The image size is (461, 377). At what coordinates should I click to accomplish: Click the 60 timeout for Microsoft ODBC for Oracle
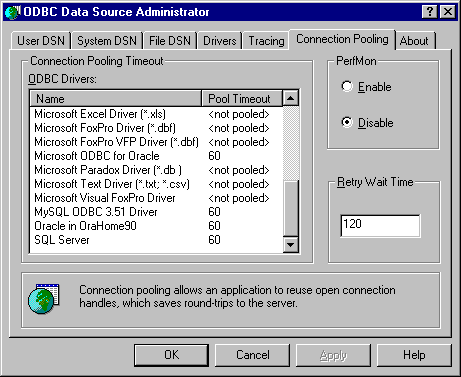214,156
